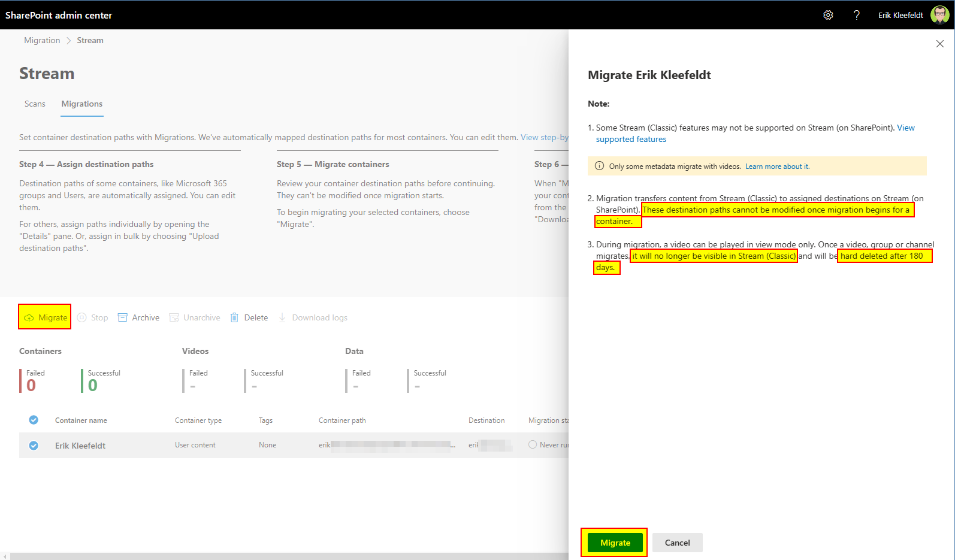Switch to the Scans tab
The height and width of the screenshot is (560, 955).
(35, 104)
